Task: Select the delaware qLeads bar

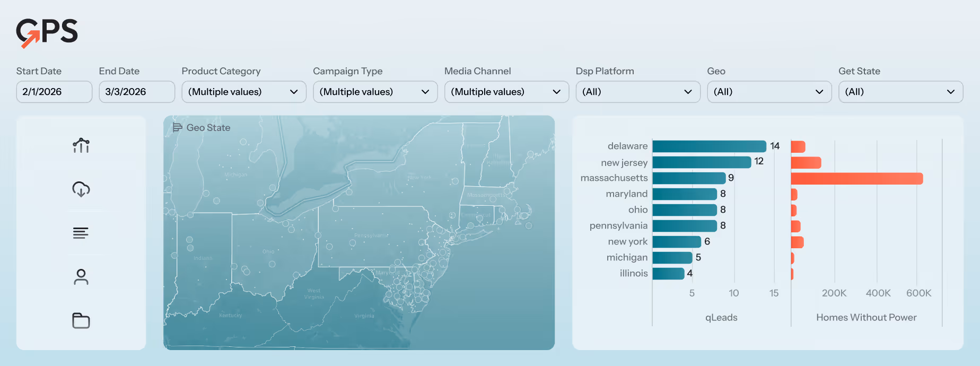Action: pyautogui.click(x=710, y=146)
